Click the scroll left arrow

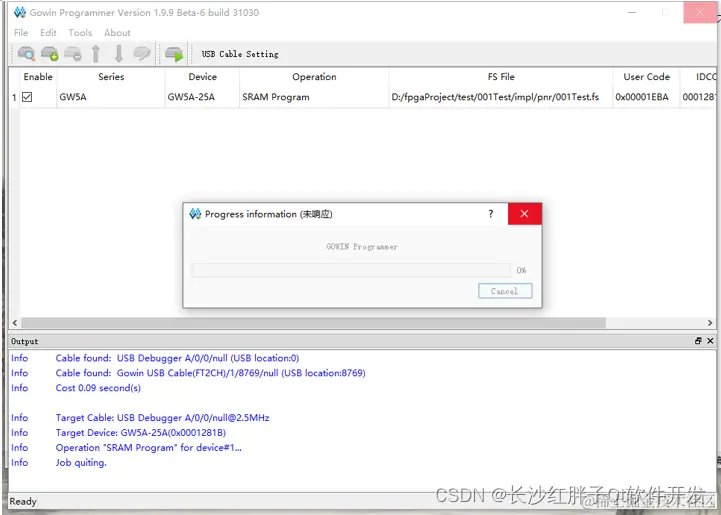pyautogui.click(x=15, y=323)
